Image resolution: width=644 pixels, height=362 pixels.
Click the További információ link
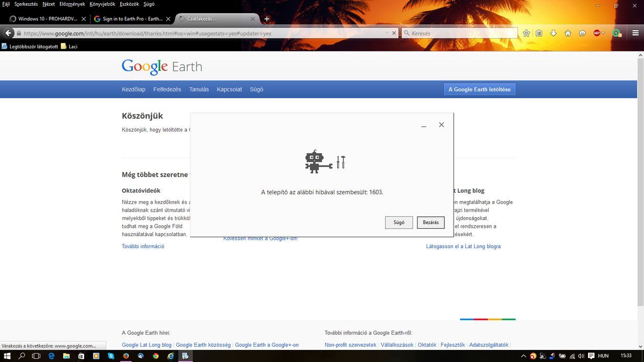[x=143, y=247]
